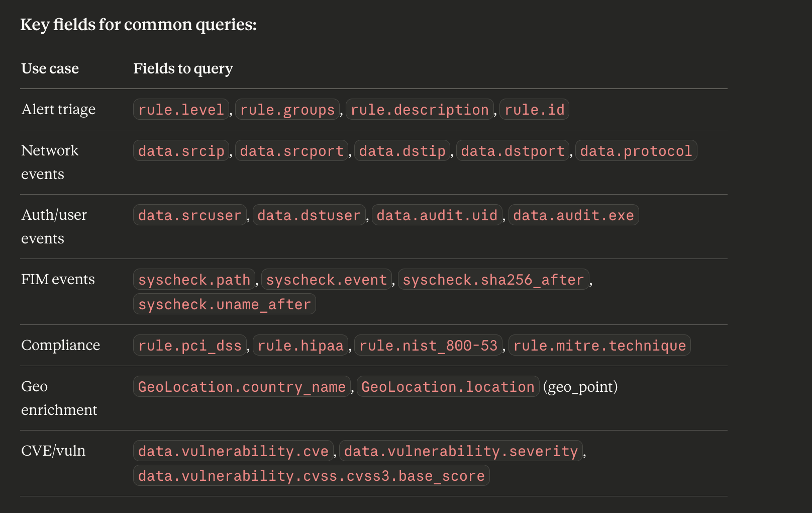Click the data.vulnerability.cve chip under CVE/vuln
Viewport: 812px width, 513px height.
click(x=233, y=451)
